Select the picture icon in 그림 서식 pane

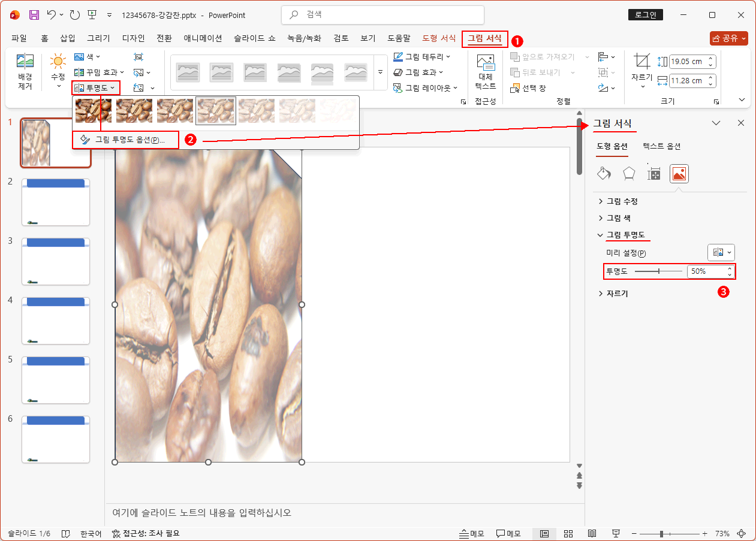(x=678, y=173)
